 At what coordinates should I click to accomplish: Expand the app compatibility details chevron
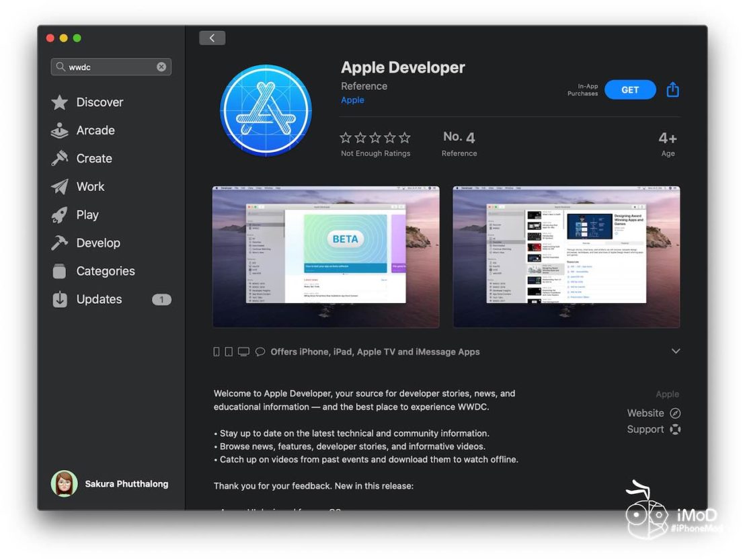click(x=676, y=351)
